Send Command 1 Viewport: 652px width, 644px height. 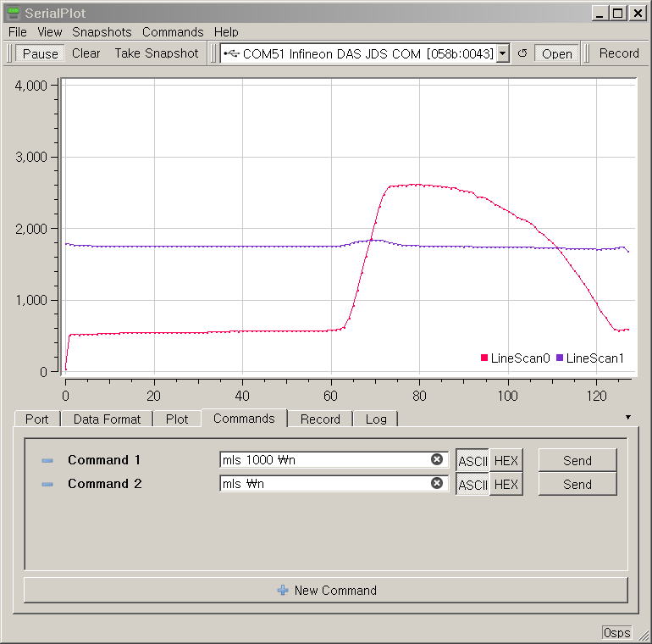[x=577, y=460]
